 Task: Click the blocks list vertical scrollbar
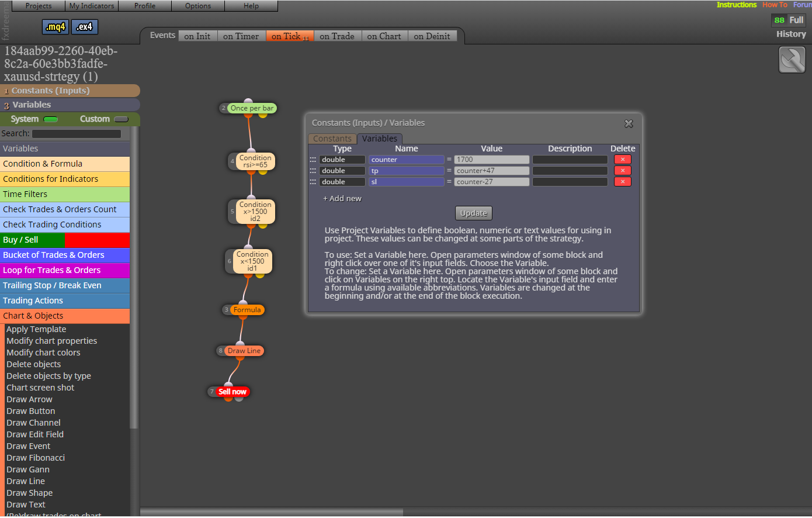click(x=134, y=278)
